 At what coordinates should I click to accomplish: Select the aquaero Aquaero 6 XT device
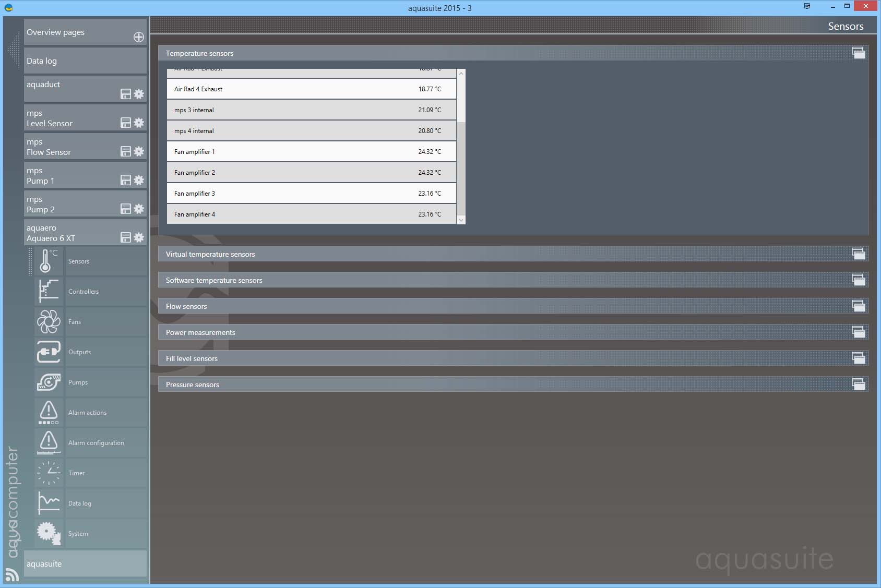click(85, 233)
